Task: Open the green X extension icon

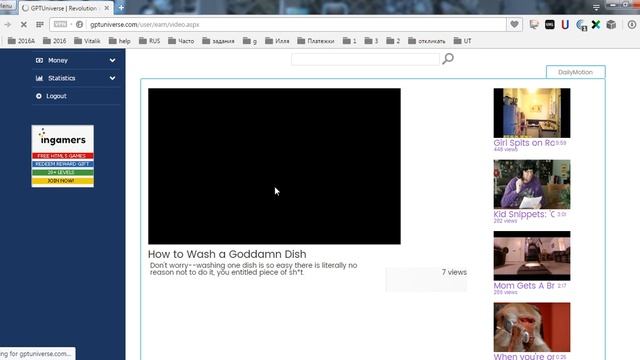Action: click(596, 24)
